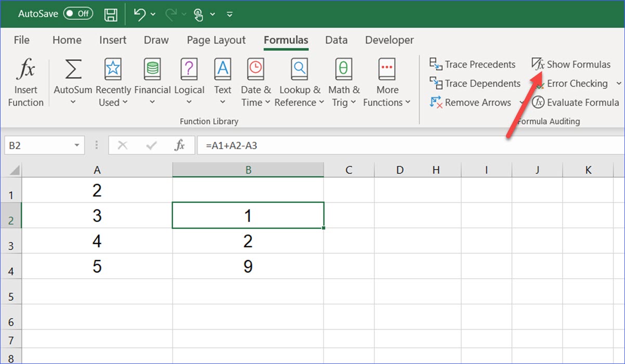
Task: Open the Developer tab
Action: click(389, 40)
